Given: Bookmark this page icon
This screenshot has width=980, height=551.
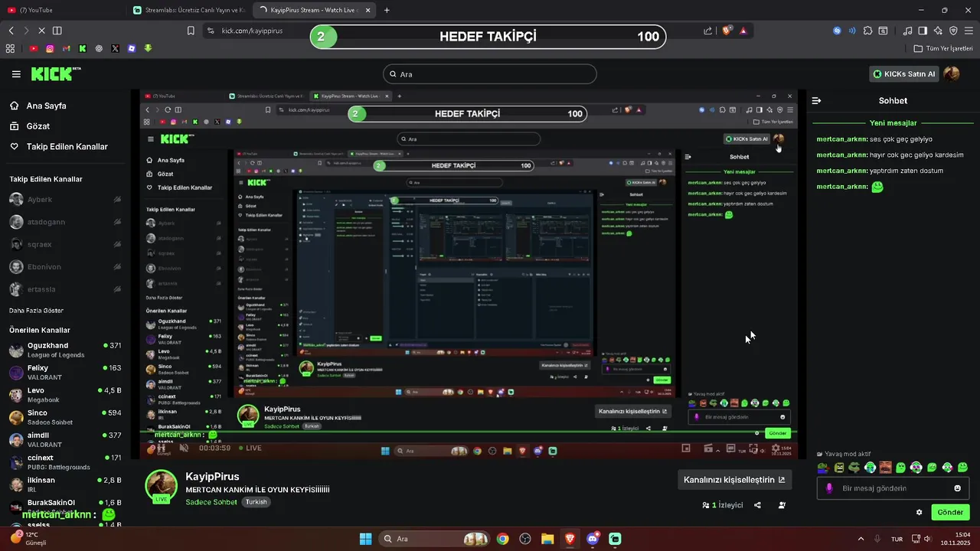Looking at the screenshot, I should tap(191, 31).
